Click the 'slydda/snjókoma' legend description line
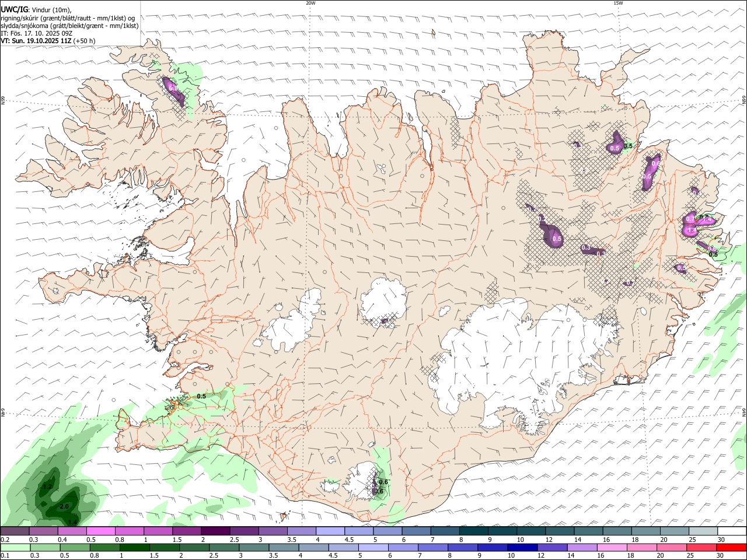 click(x=69, y=26)
